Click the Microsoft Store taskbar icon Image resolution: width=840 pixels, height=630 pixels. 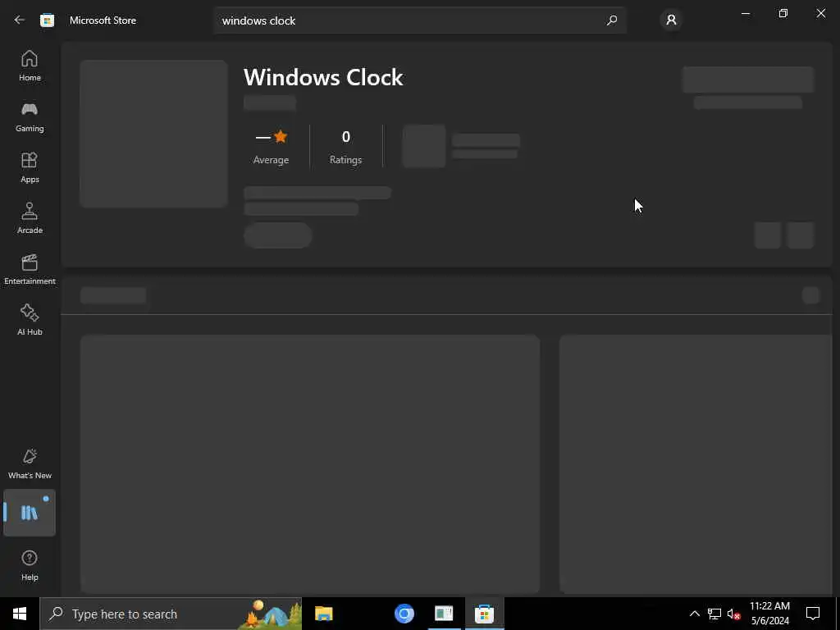[x=484, y=614]
